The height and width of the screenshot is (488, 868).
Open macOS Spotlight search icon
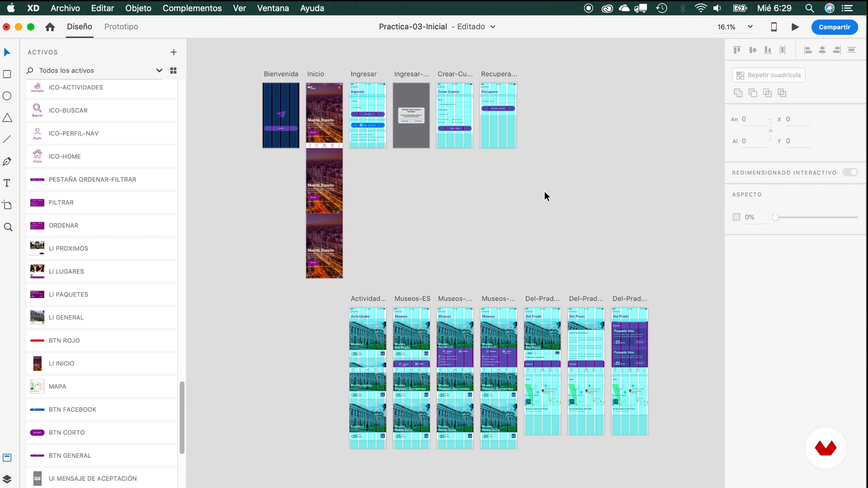[x=810, y=8]
